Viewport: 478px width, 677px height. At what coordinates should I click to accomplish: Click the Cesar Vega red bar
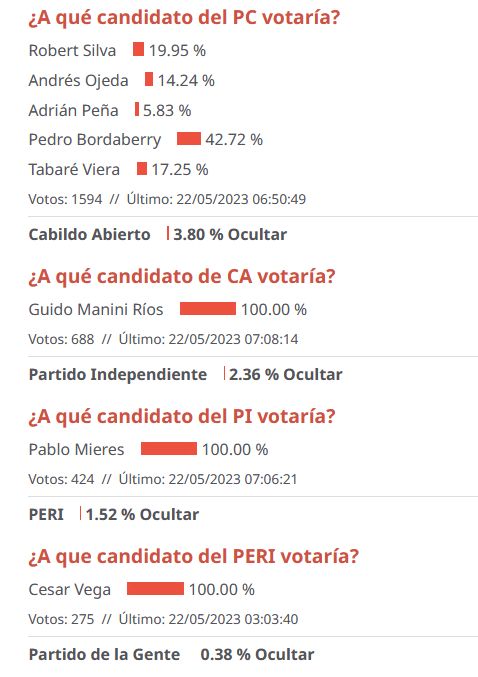pos(155,588)
